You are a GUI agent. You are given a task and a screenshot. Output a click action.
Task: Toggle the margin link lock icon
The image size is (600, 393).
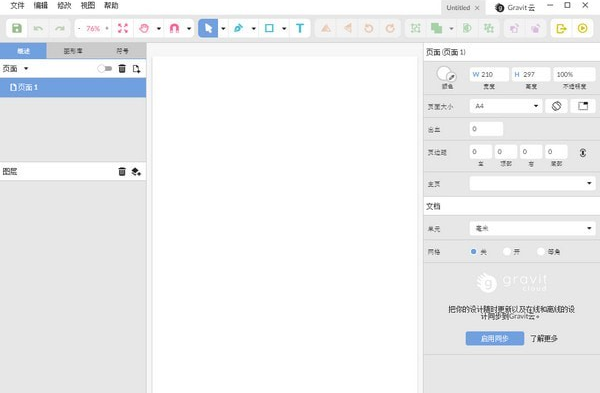pos(583,152)
